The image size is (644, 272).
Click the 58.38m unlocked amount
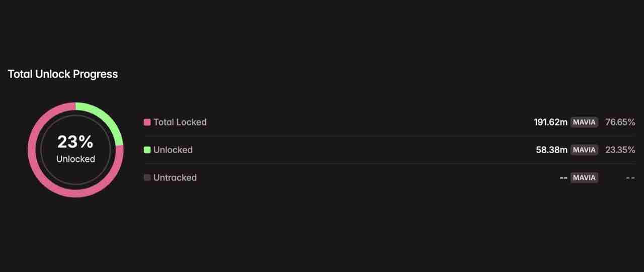click(551, 150)
